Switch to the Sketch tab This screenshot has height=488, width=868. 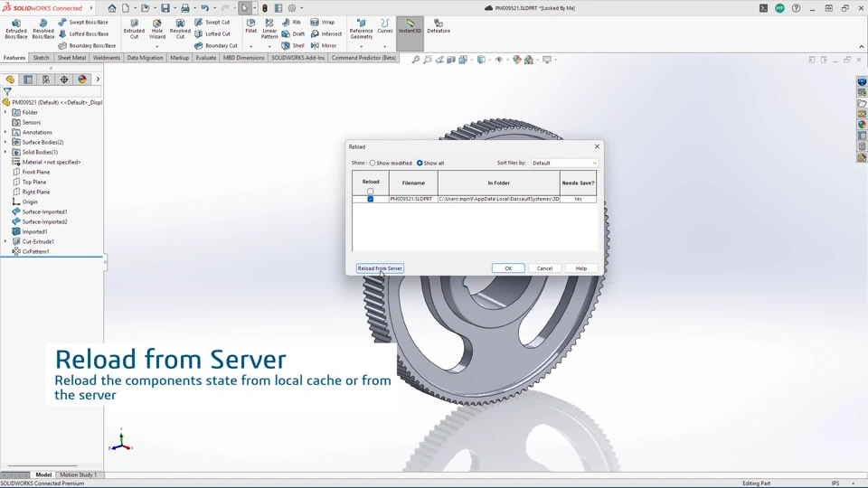point(41,58)
